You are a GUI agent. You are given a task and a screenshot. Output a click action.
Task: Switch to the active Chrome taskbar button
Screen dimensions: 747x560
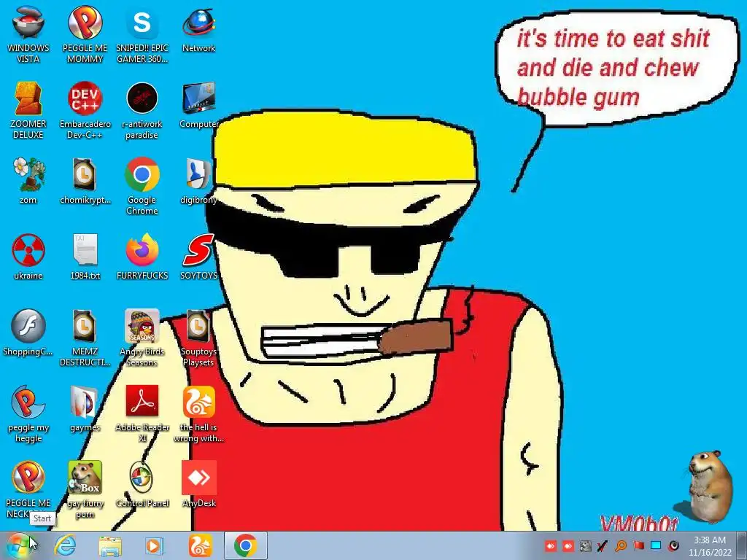pyautogui.click(x=245, y=545)
